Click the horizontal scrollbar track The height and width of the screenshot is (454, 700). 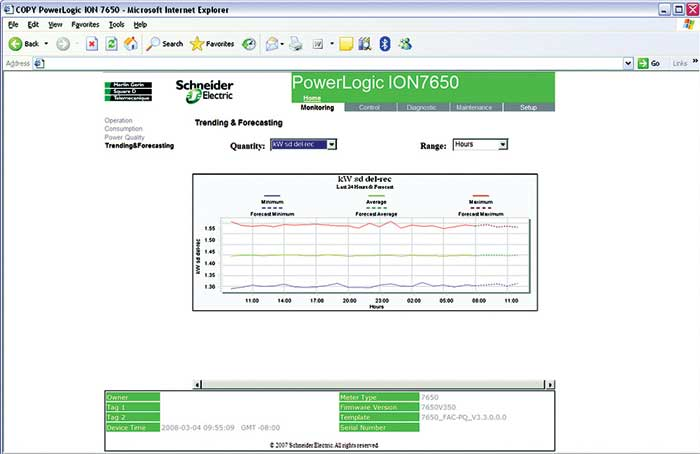point(374,384)
